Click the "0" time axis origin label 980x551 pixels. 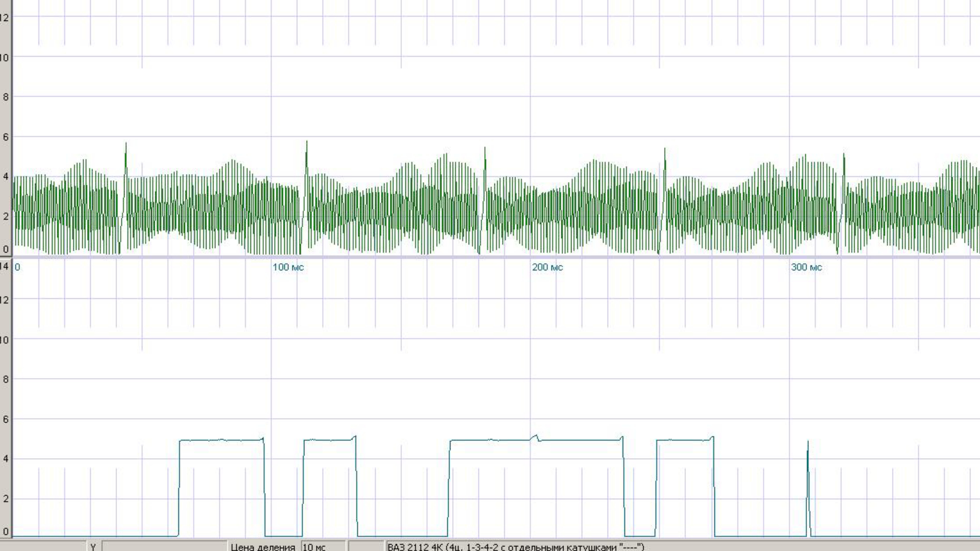pyautogui.click(x=17, y=267)
